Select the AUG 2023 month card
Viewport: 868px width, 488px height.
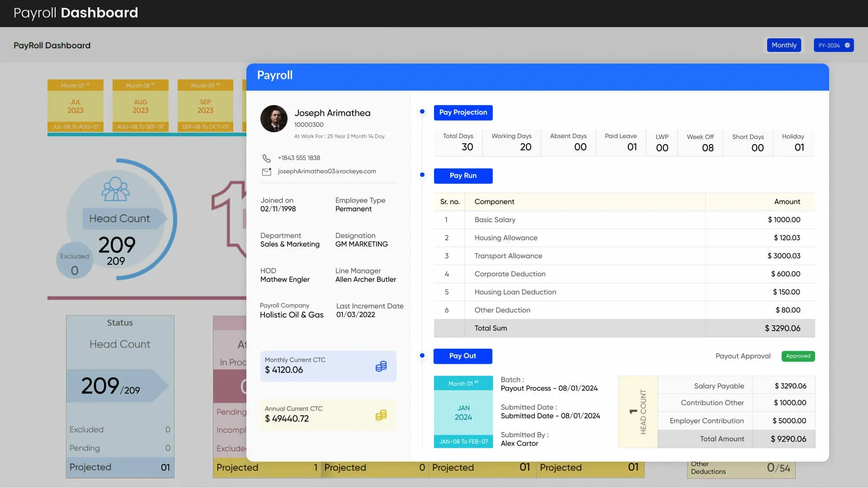[x=141, y=106]
